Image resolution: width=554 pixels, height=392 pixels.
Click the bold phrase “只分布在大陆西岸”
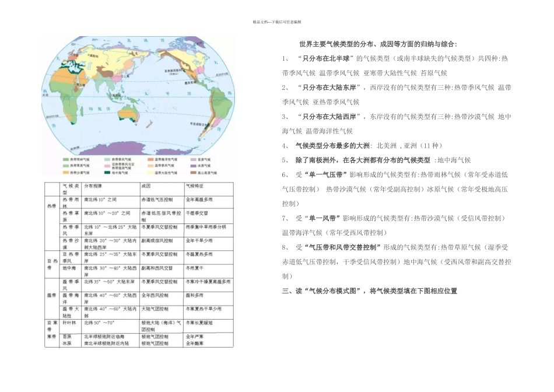coord(329,117)
